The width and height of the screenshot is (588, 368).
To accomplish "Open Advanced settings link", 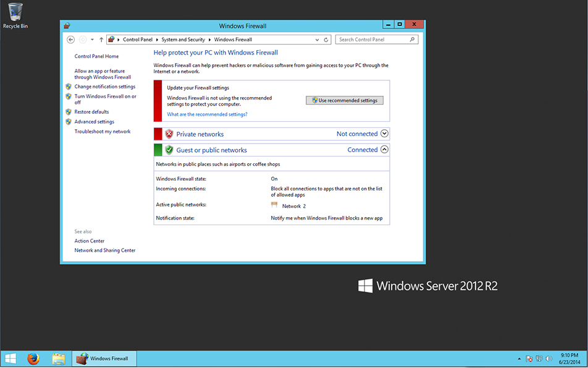I will coord(94,122).
